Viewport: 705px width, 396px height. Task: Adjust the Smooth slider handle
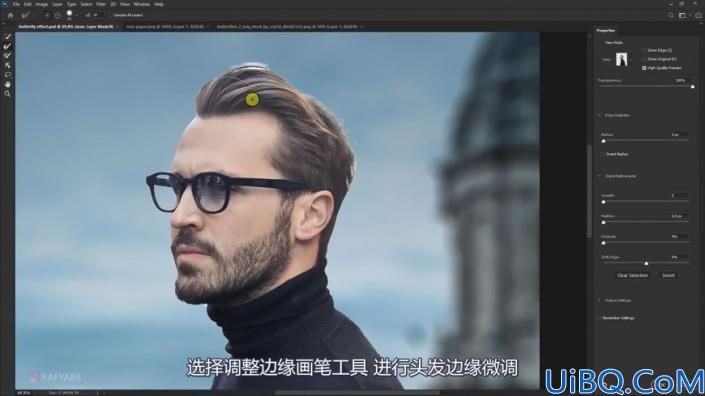point(603,202)
